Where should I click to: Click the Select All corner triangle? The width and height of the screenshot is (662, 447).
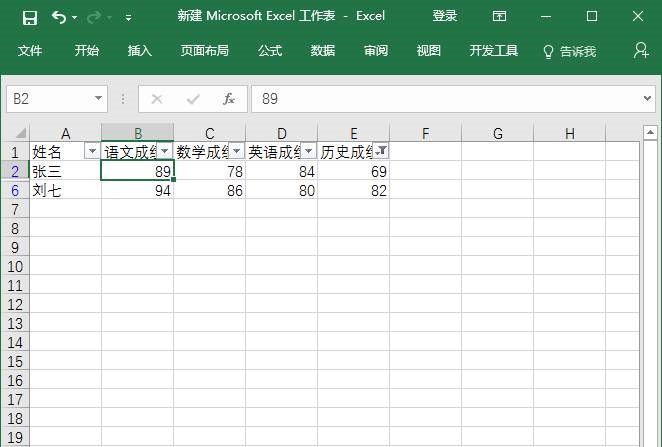[x=20, y=133]
